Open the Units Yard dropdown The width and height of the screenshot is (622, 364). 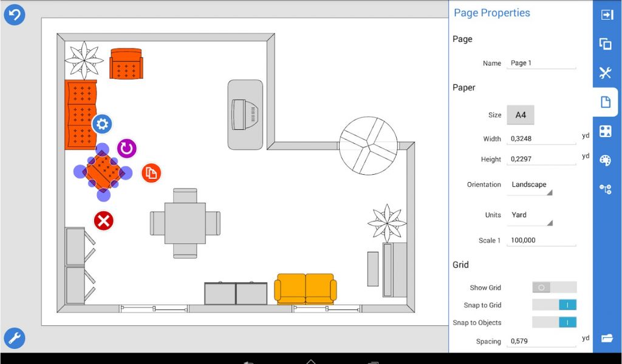530,215
